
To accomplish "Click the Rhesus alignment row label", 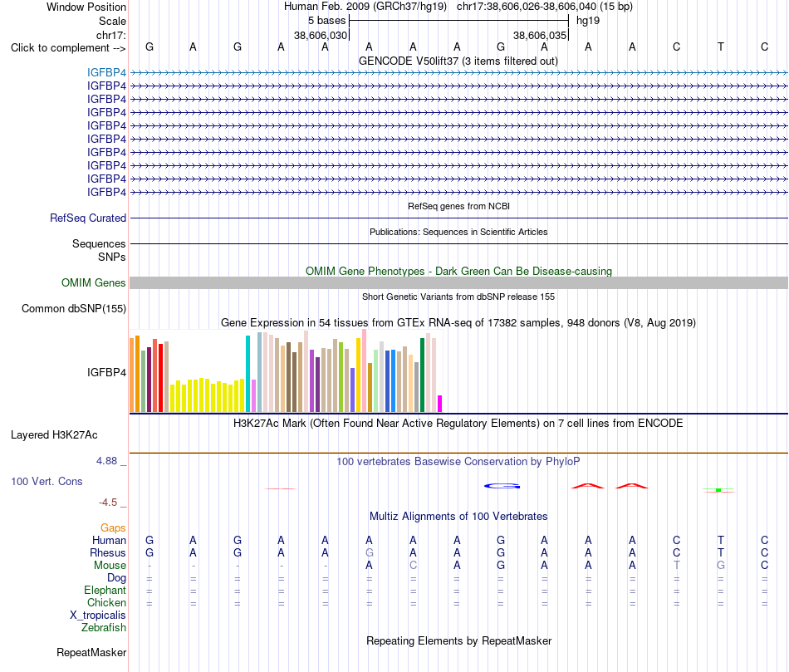I will point(108,552).
